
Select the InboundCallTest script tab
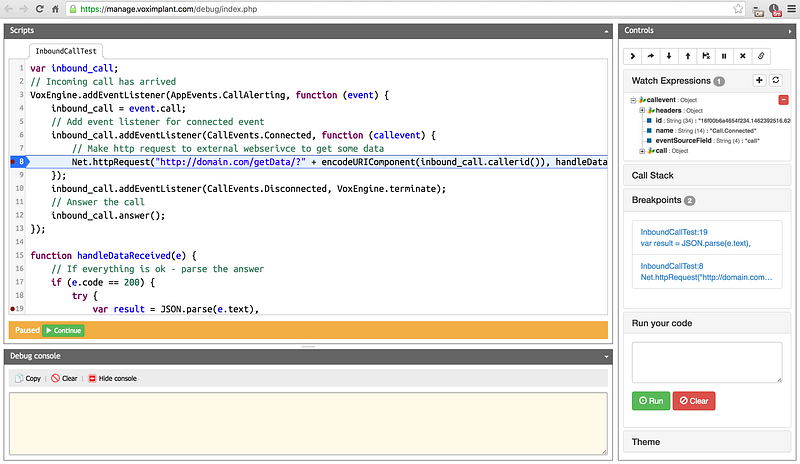[66, 51]
